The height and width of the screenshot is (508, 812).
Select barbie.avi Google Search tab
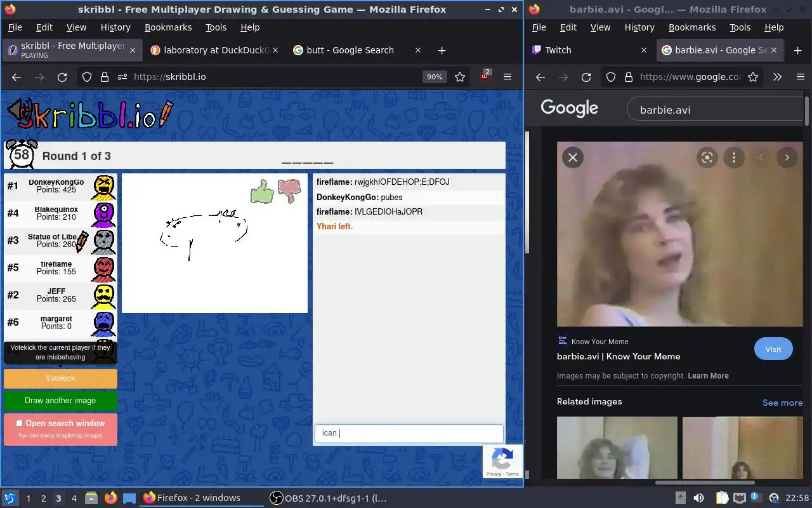pyautogui.click(x=721, y=50)
